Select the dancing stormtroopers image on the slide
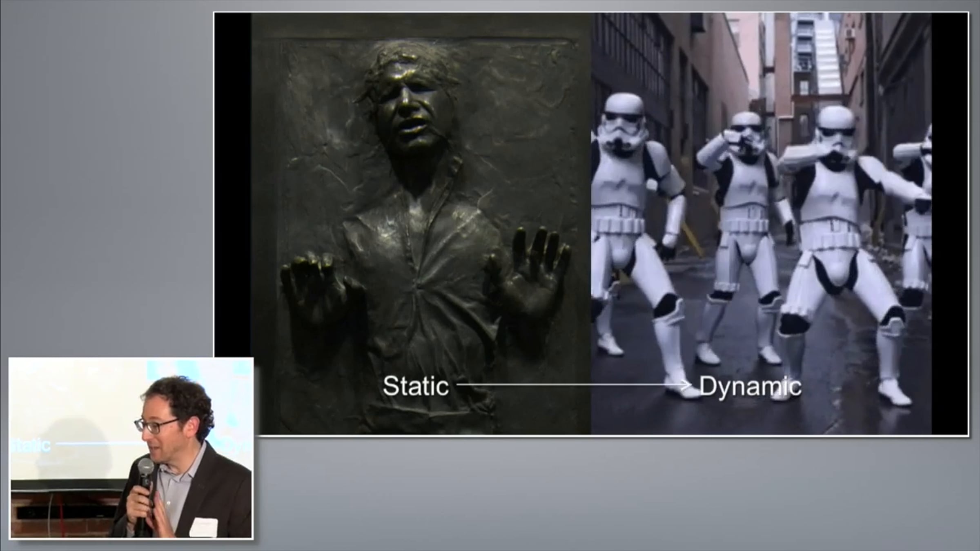 point(761,224)
